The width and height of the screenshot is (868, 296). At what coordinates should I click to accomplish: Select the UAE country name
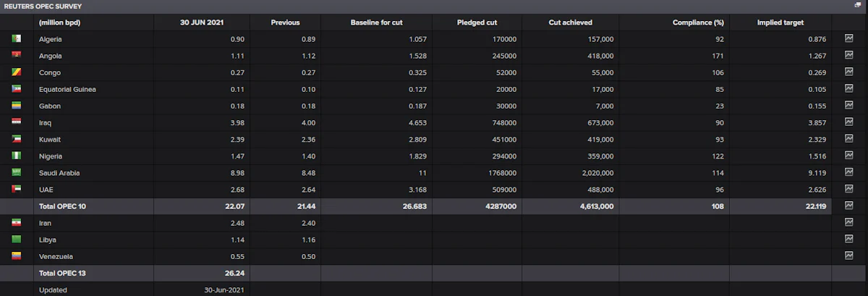46,189
